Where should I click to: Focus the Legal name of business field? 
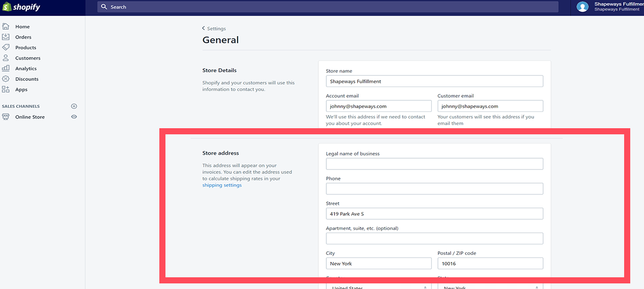click(434, 164)
